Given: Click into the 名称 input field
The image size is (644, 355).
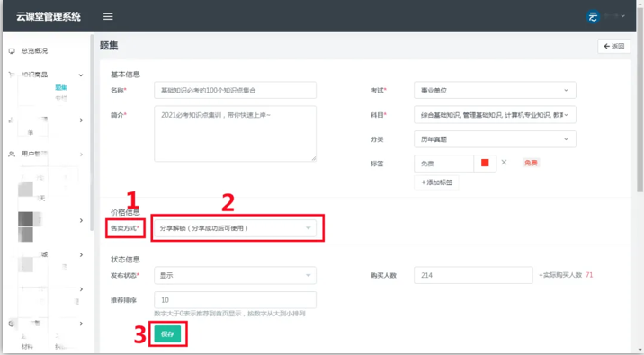Looking at the screenshot, I should click(x=235, y=90).
